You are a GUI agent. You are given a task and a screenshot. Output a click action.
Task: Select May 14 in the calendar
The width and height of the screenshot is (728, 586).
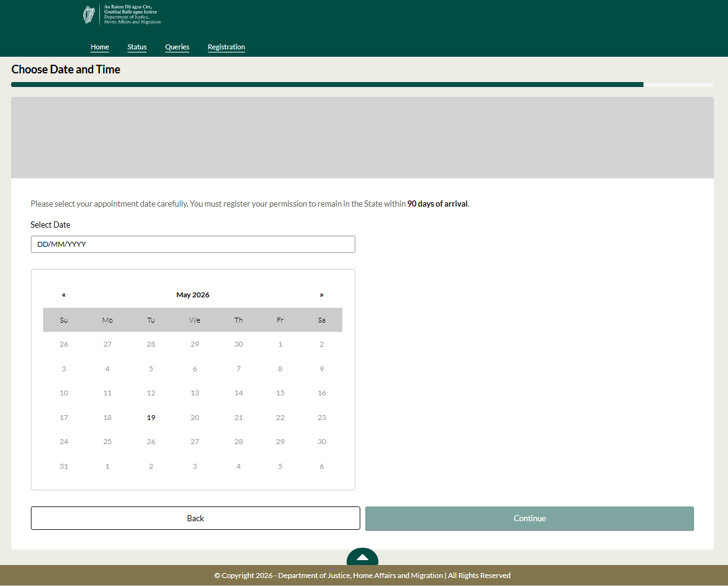[x=239, y=393]
